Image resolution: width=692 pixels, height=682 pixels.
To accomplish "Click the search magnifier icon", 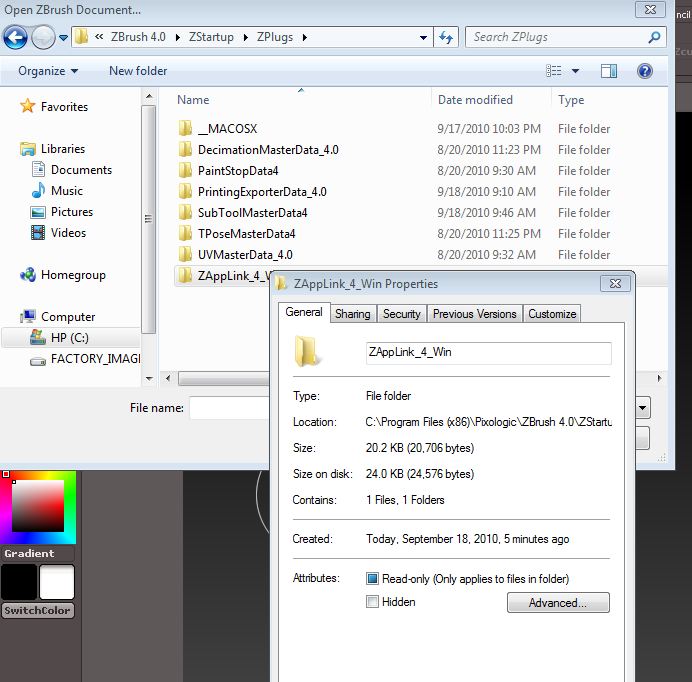I will point(654,37).
